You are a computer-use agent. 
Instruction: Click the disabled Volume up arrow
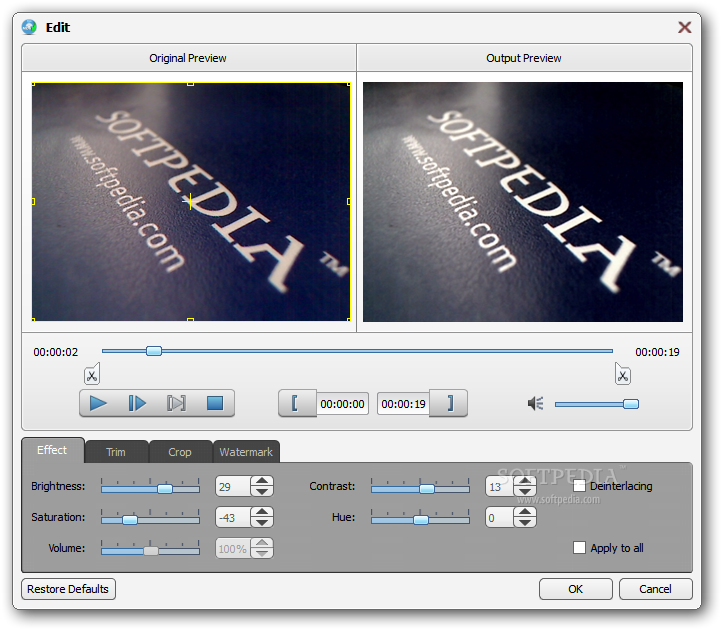coord(262,543)
